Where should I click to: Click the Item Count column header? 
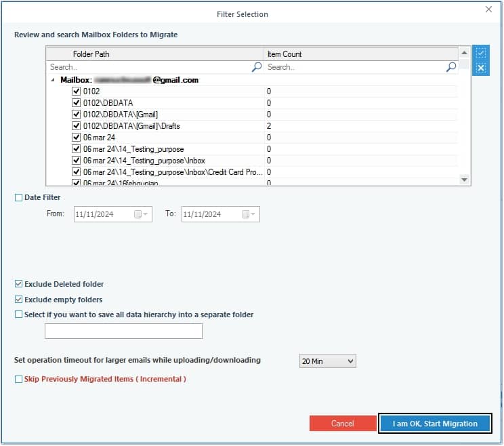point(361,54)
